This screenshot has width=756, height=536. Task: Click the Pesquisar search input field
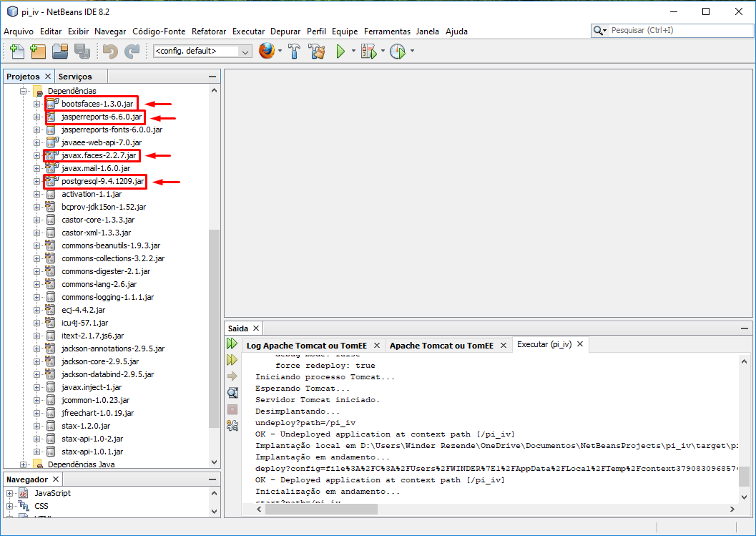point(679,30)
